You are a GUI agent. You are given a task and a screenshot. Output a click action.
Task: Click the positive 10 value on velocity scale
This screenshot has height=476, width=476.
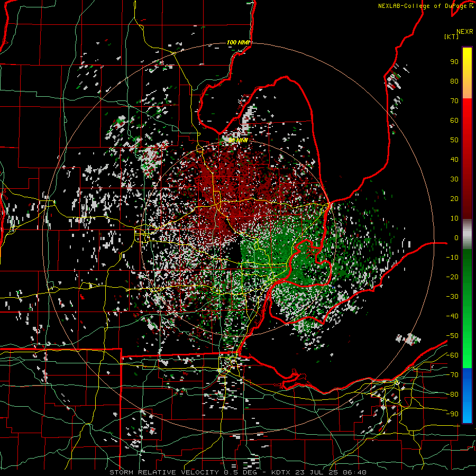click(x=454, y=218)
